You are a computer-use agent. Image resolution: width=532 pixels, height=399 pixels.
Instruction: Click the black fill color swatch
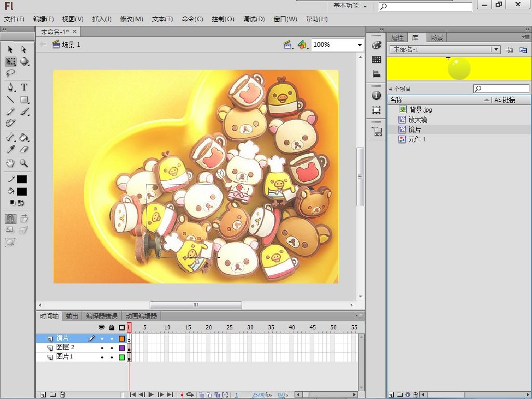[22, 192]
